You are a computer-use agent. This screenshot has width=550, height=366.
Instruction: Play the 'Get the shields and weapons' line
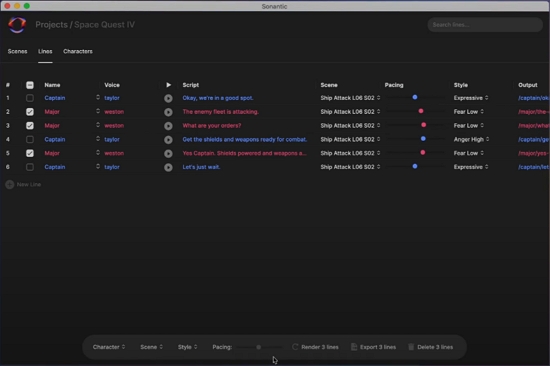click(x=168, y=140)
